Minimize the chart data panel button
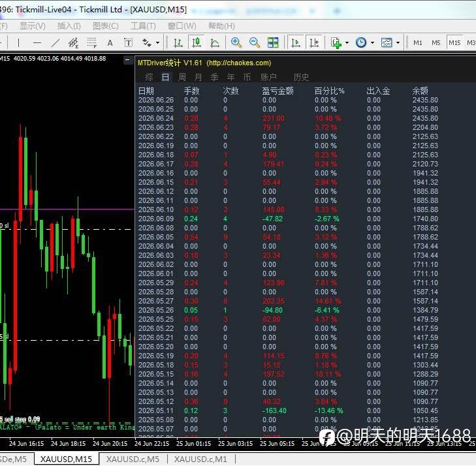Image resolution: width=476 pixels, height=466 pixels. coord(128,60)
